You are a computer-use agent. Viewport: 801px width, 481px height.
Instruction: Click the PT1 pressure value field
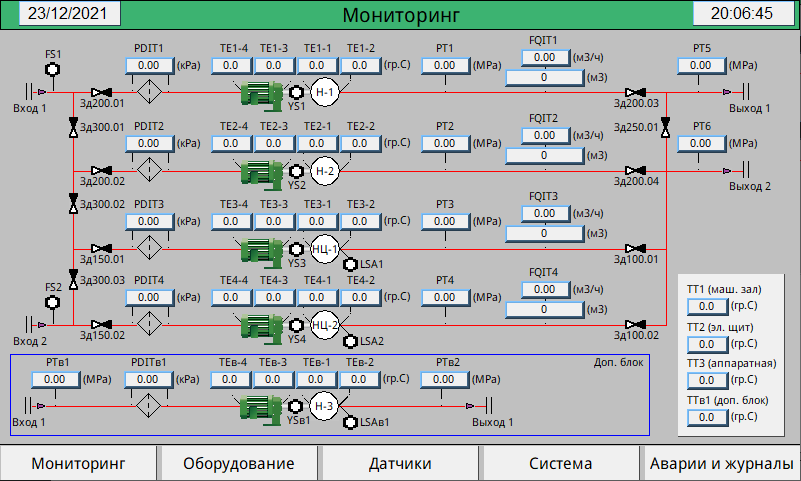445,65
